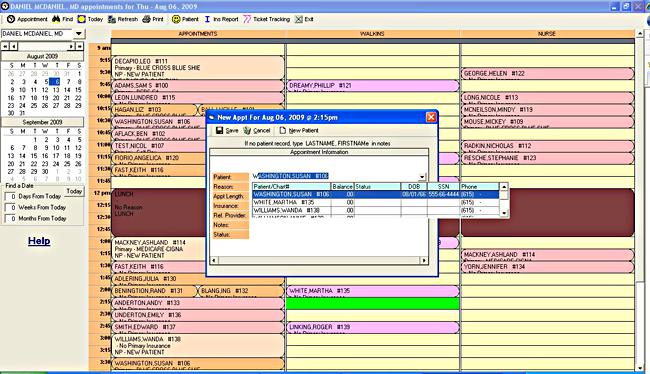Click the Balance column header
This screenshot has width=650, height=374.
coord(342,187)
